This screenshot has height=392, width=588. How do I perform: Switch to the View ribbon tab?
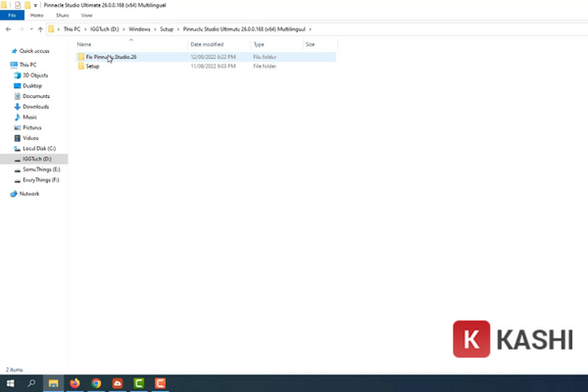coord(87,16)
